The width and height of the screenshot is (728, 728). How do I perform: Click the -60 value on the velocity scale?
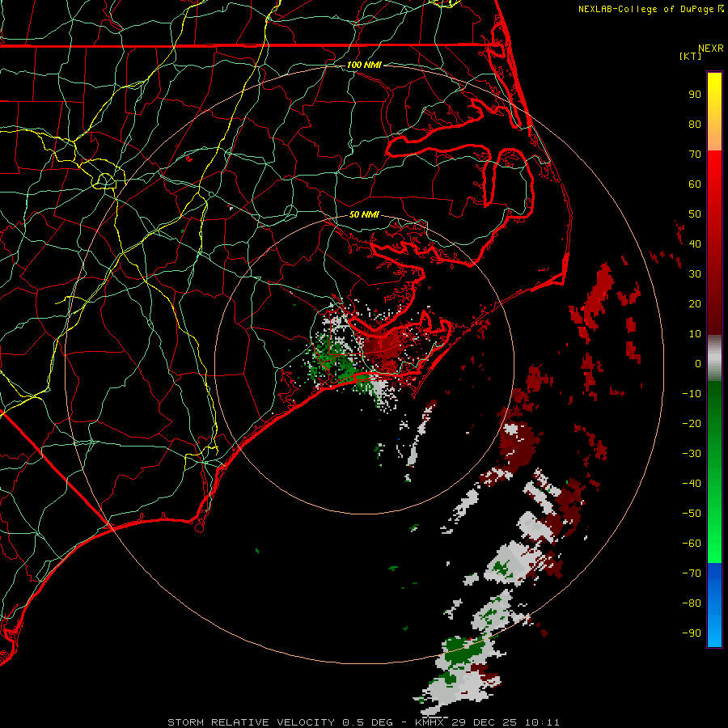[692, 544]
